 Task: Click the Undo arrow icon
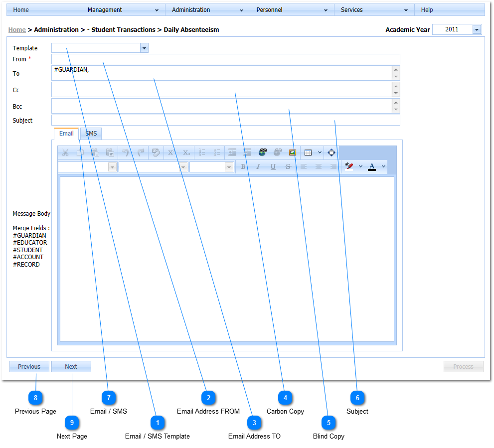(x=126, y=153)
